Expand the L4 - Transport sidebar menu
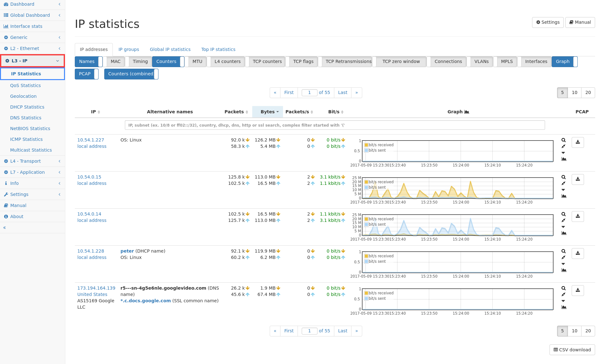 tap(32, 161)
